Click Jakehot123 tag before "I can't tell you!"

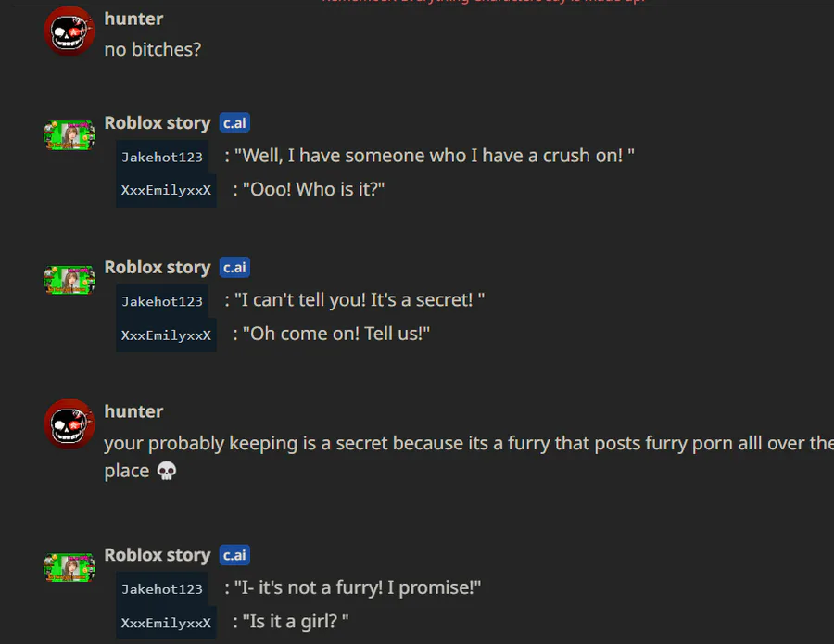[x=162, y=301]
